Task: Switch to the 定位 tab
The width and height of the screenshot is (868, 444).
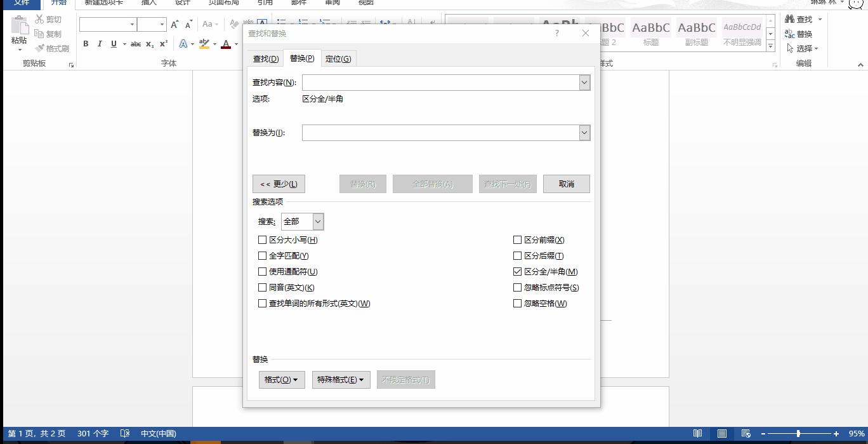Action: 338,58
